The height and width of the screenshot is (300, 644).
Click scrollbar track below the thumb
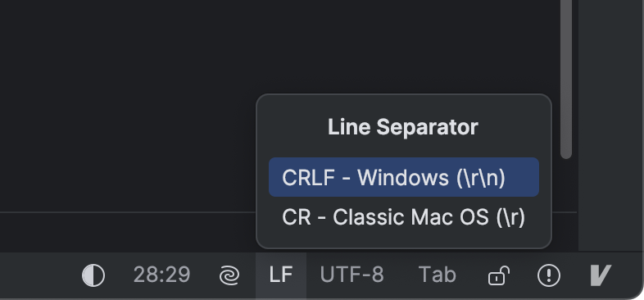[x=566, y=185]
